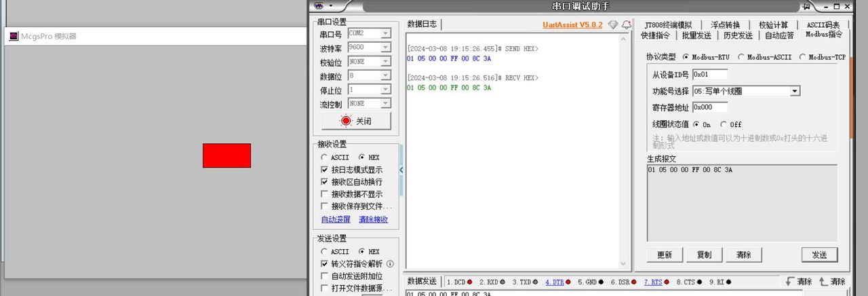Screen dimensions: 868x296
Task: Click the CTS signal indicator dot
Action: [x=699, y=282]
